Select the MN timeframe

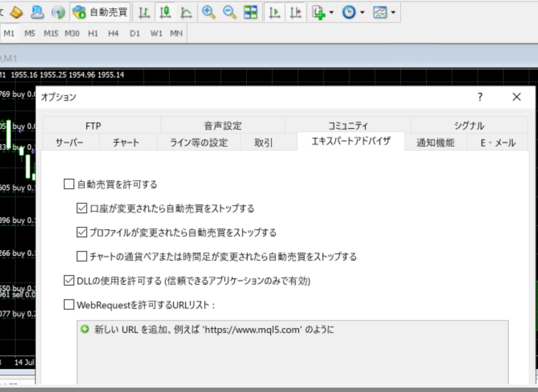pos(176,33)
